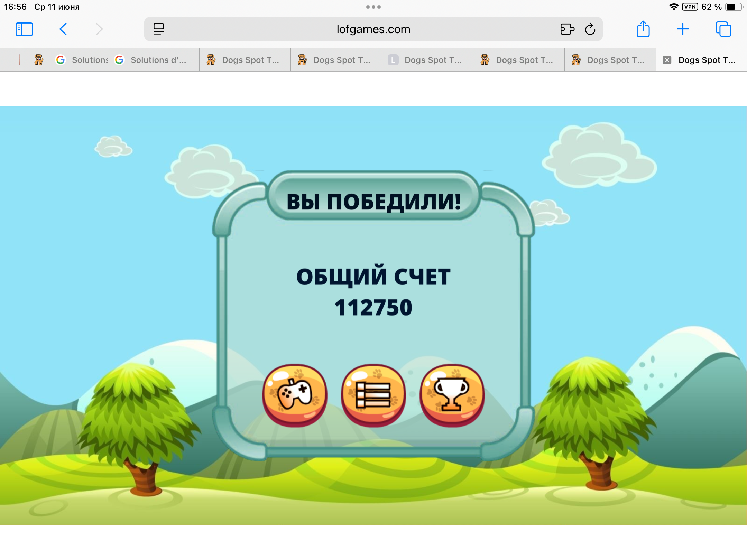Open the three-dot multitasking menu
Screen dimensions: 747x560
click(373, 7)
